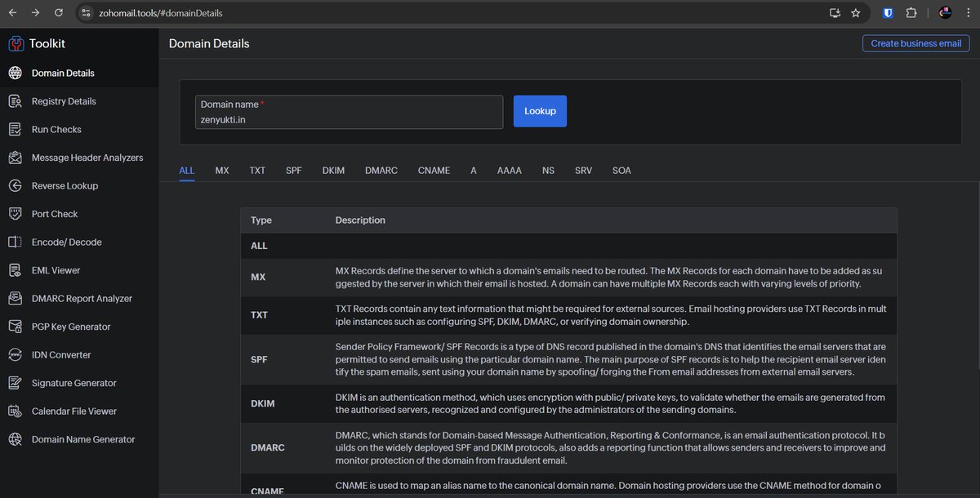Screen dimensions: 980x498
Task: Click the ALL row in the table
Action: tap(568, 246)
